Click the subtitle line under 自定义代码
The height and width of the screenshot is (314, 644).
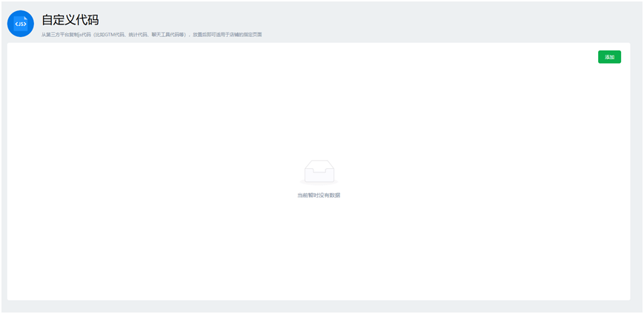pos(151,35)
